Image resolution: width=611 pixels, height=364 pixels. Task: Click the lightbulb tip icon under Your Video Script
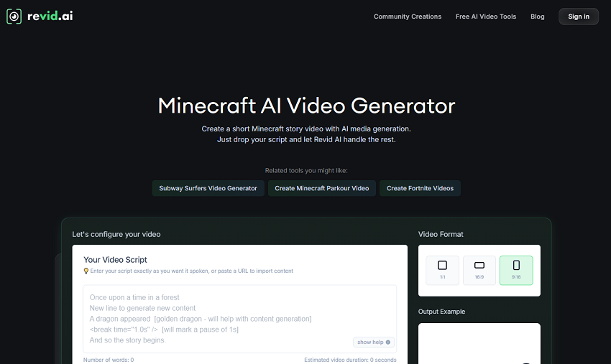(x=86, y=271)
